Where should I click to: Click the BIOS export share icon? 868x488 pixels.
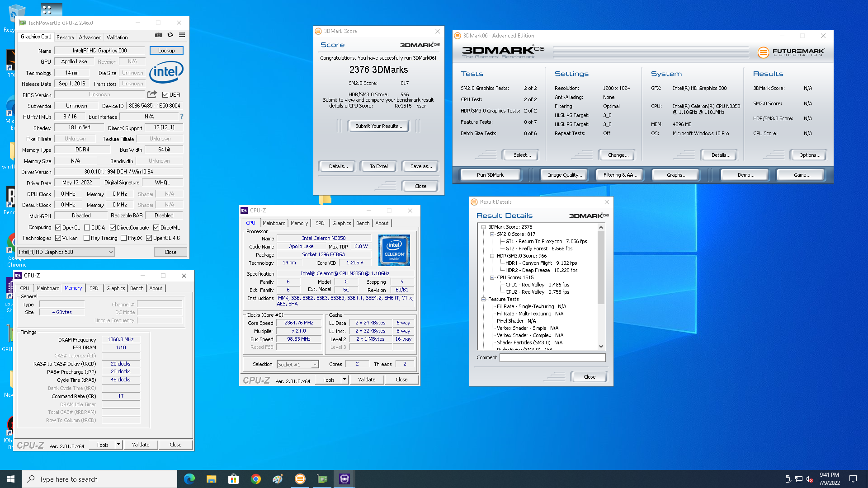tap(152, 94)
